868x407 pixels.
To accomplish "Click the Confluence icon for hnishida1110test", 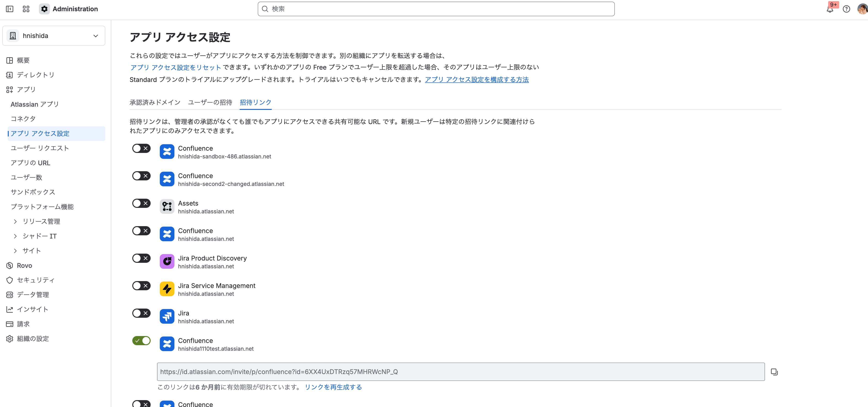I will (x=167, y=344).
